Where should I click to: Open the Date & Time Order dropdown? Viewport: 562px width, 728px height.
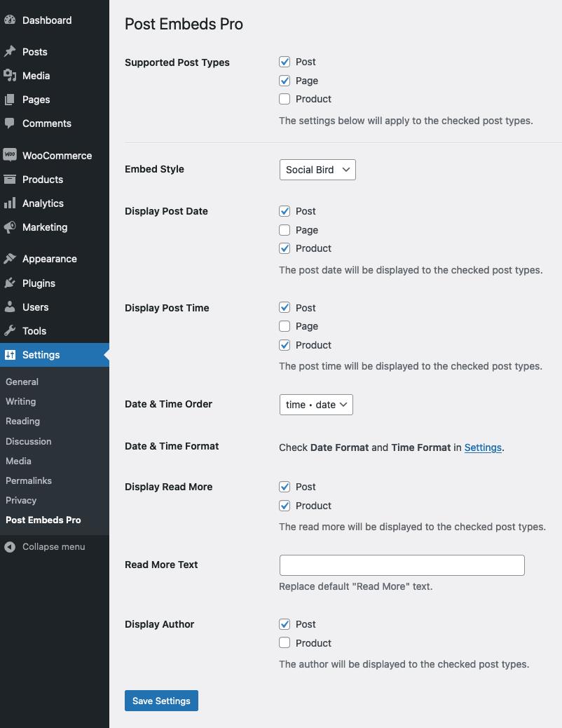click(316, 405)
